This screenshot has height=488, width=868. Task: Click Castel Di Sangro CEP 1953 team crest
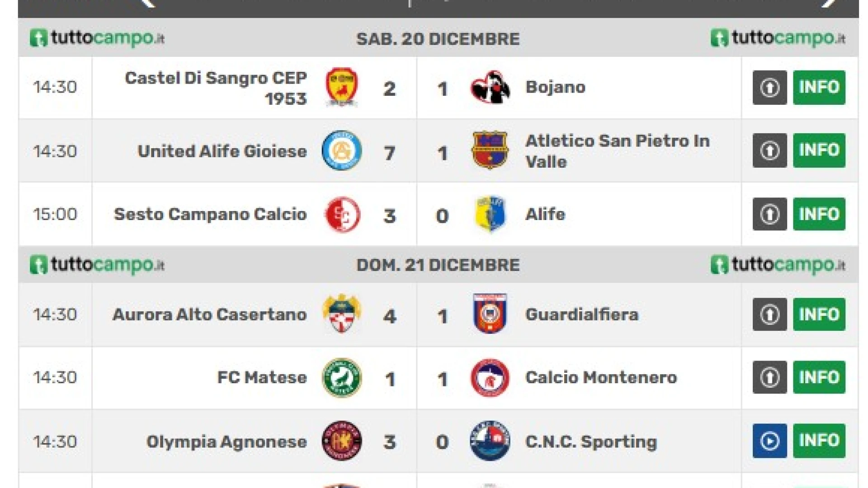point(342,87)
